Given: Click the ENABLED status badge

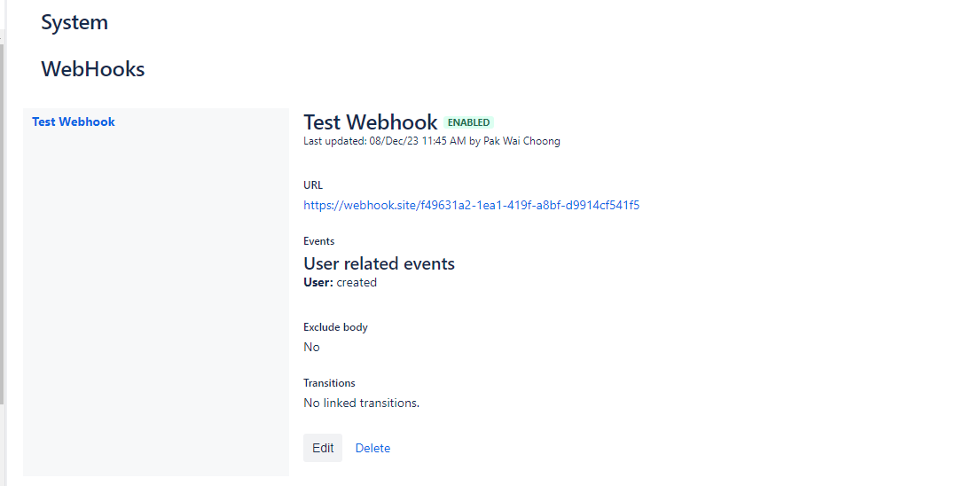Looking at the screenshot, I should coord(468,122).
